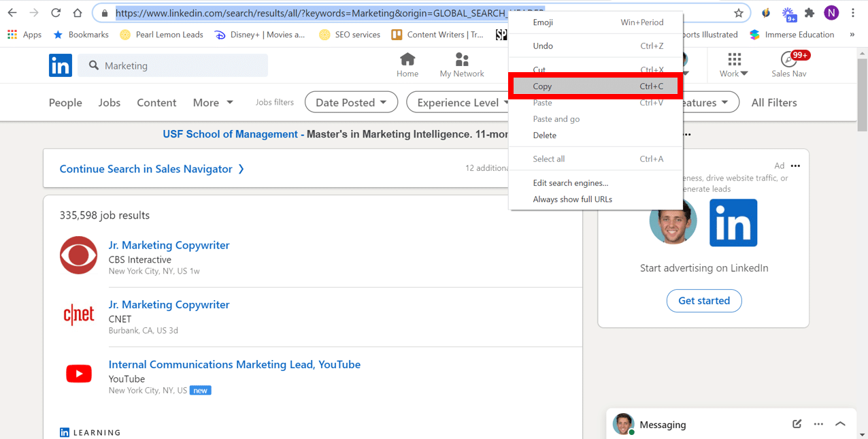
Task: Switch to the Content search tab
Action: tap(156, 102)
